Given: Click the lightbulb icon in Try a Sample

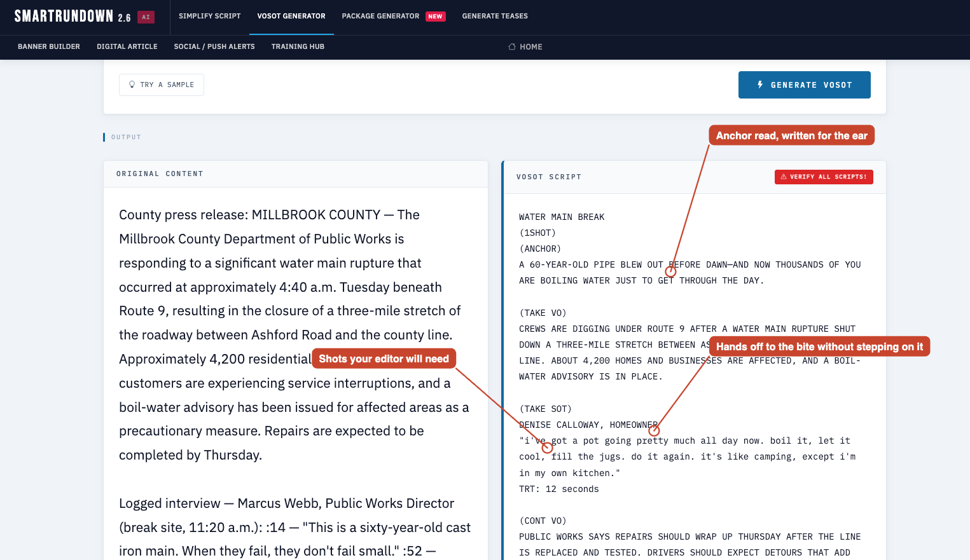Looking at the screenshot, I should tap(132, 85).
